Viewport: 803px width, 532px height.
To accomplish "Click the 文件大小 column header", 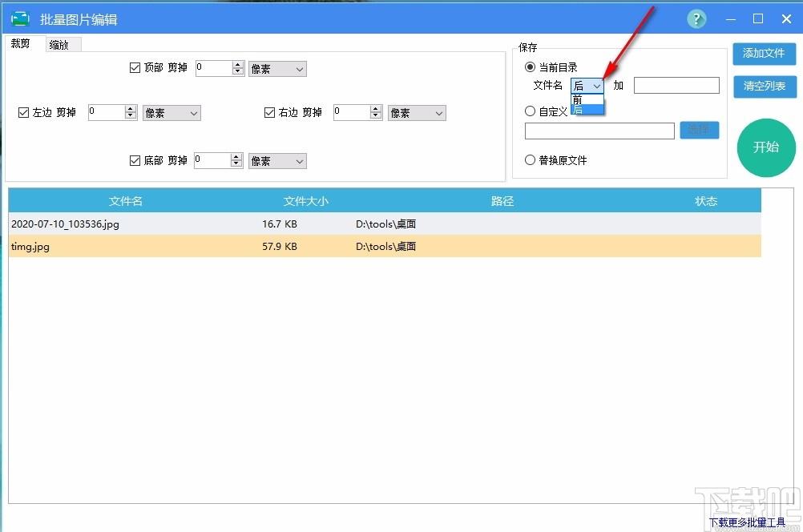I will coord(306,201).
